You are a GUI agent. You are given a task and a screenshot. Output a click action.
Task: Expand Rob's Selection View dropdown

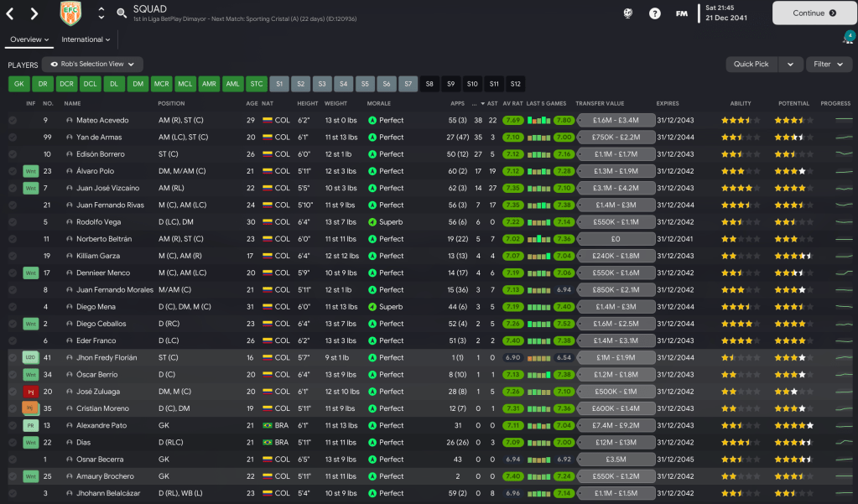(x=92, y=64)
